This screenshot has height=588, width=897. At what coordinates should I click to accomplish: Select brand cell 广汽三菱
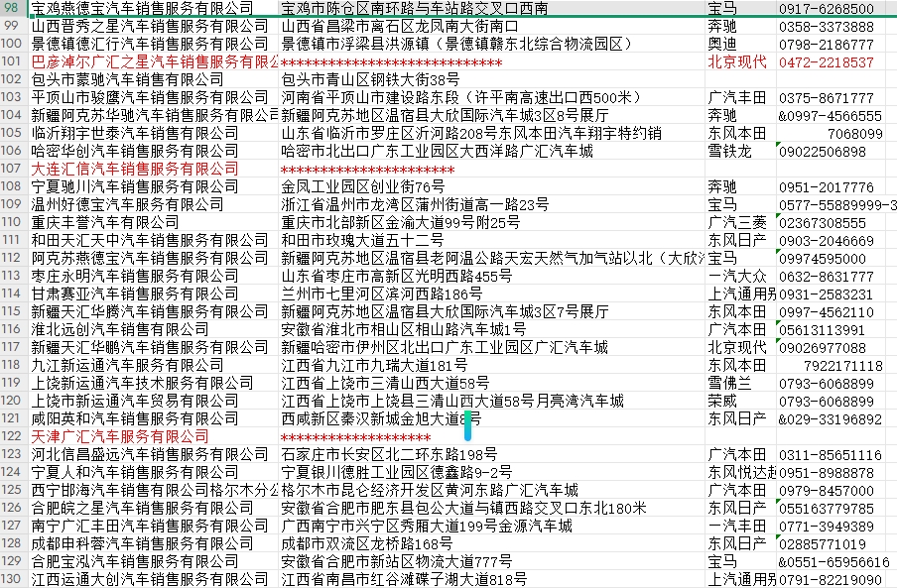click(741, 222)
